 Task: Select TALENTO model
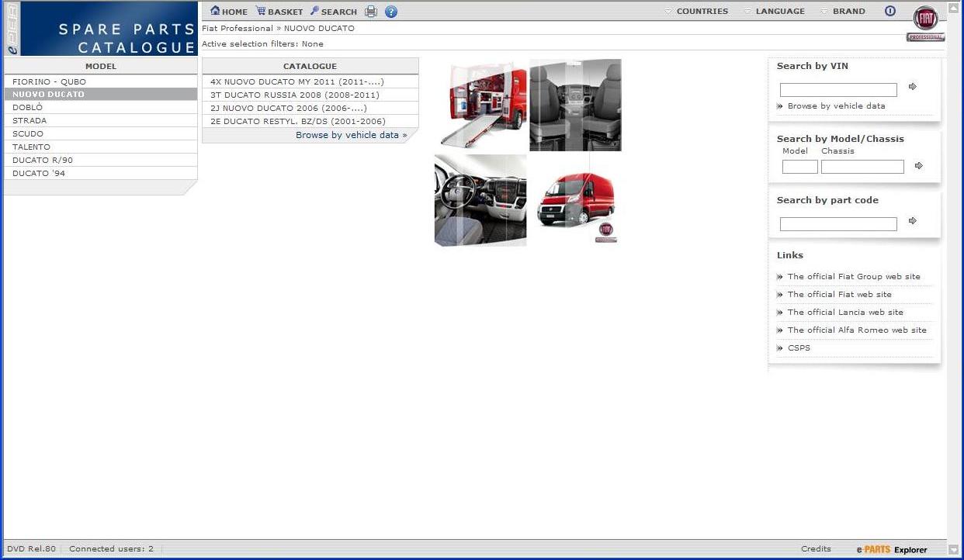[101, 147]
